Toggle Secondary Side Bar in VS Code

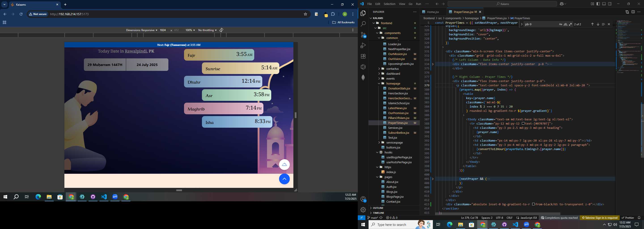pyautogui.click(x=610, y=4)
